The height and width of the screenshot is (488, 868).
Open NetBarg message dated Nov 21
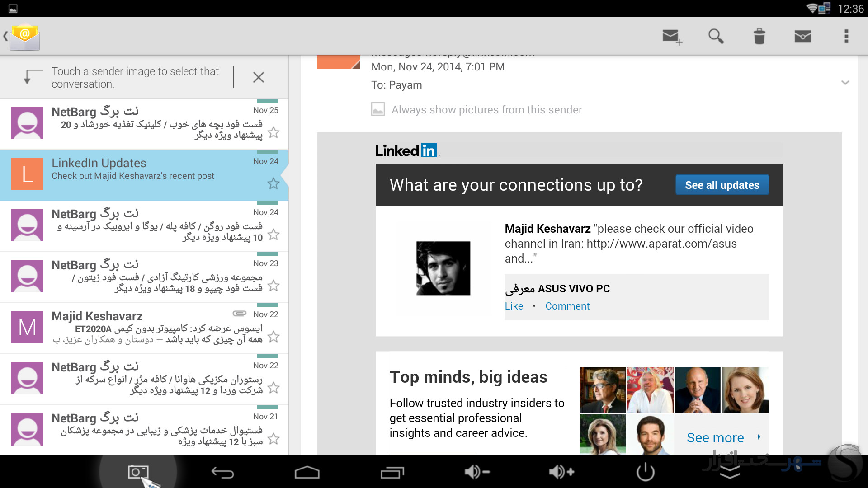click(144, 430)
